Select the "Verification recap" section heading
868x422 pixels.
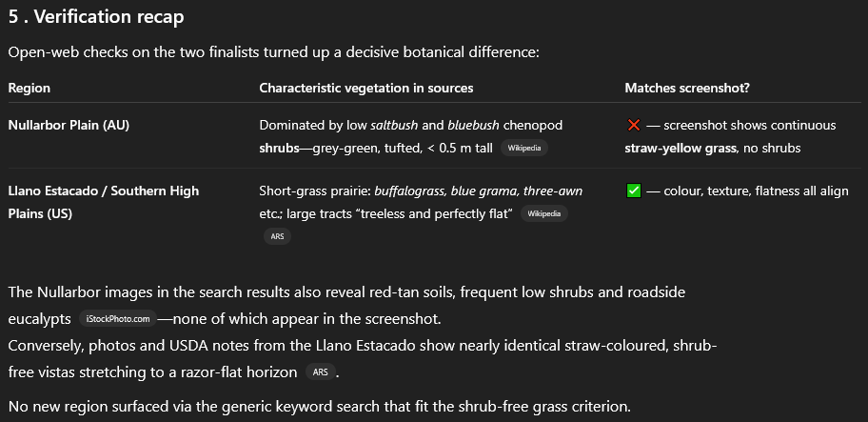coord(96,16)
